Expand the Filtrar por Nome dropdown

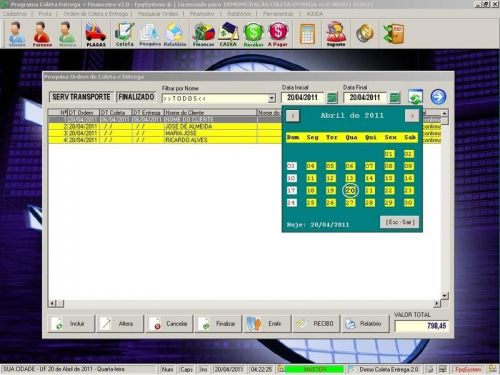272,98
